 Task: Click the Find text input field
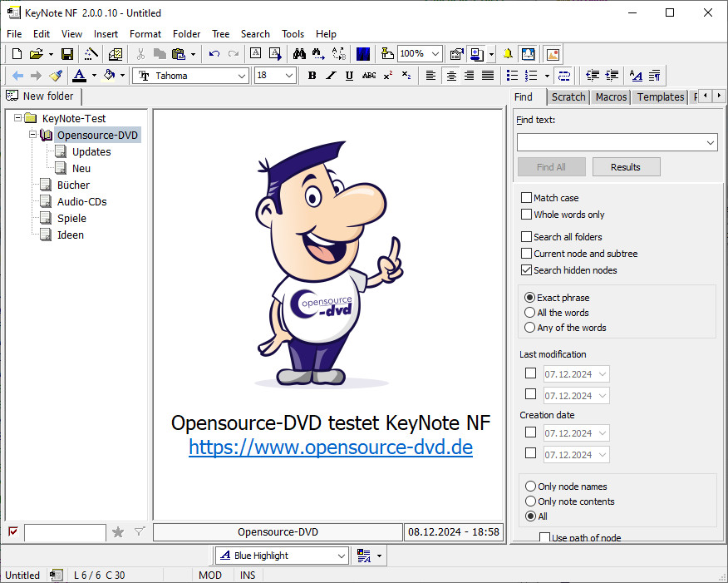(610, 143)
